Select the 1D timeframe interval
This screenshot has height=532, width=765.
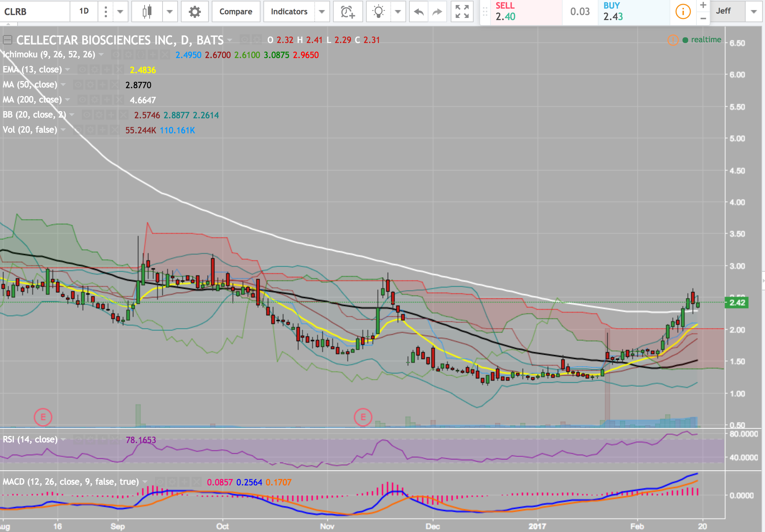84,11
